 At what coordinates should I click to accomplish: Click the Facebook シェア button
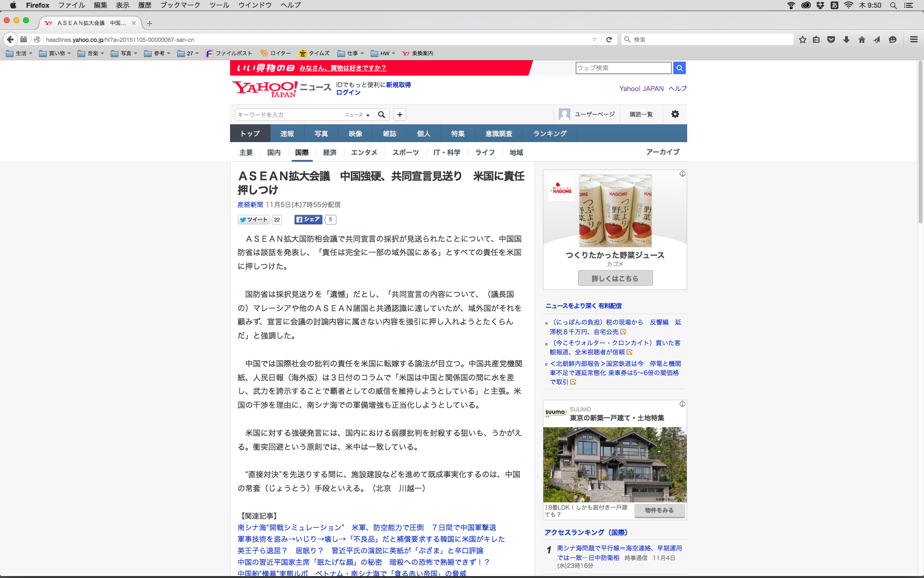click(x=308, y=220)
